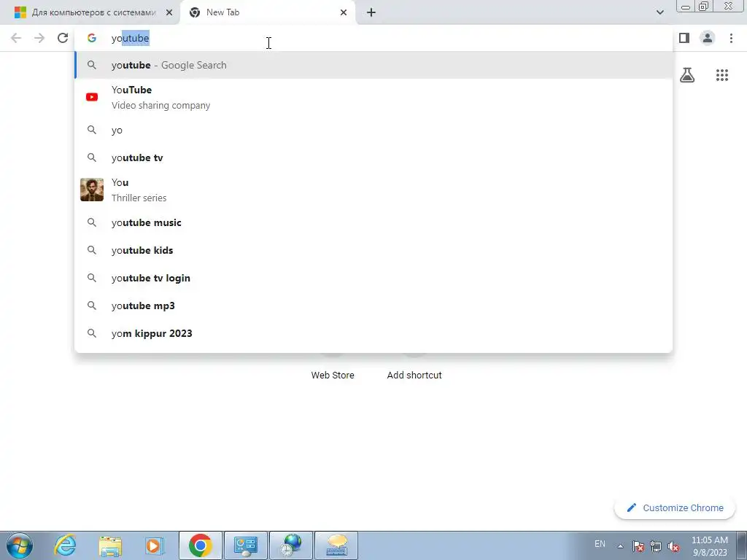This screenshot has width=747, height=560.
Task: Launch Internet Explorer from the taskbar
Action: click(x=65, y=545)
